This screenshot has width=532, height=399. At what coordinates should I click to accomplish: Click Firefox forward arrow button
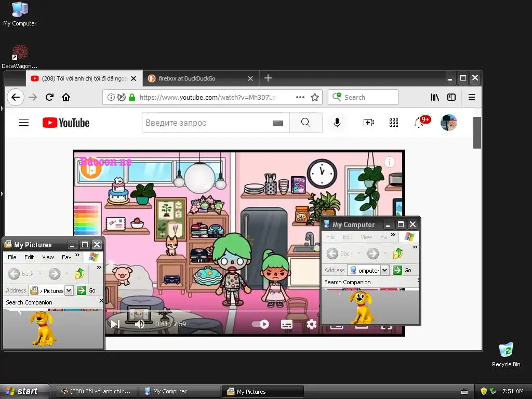(x=33, y=97)
